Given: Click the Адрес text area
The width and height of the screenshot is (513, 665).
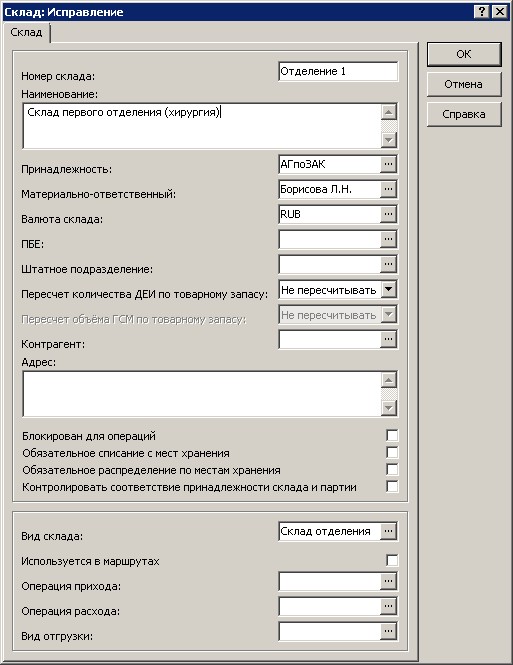Looking at the screenshot, I should click(202, 394).
